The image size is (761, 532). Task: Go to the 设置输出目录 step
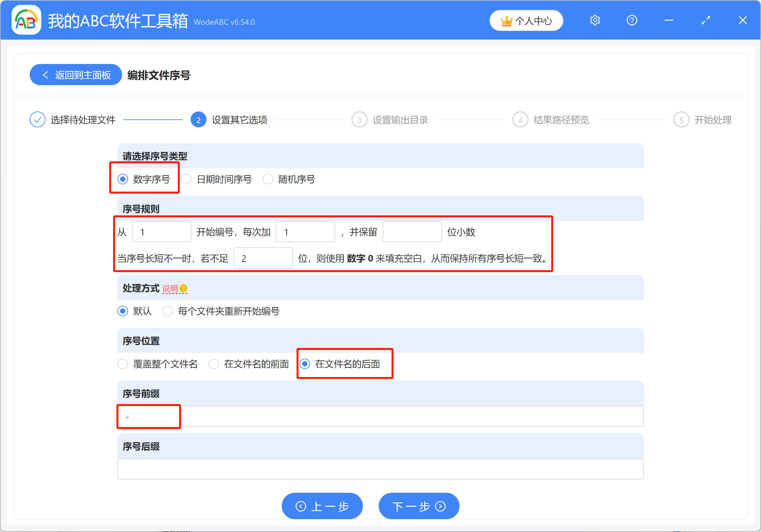pyautogui.click(x=400, y=120)
